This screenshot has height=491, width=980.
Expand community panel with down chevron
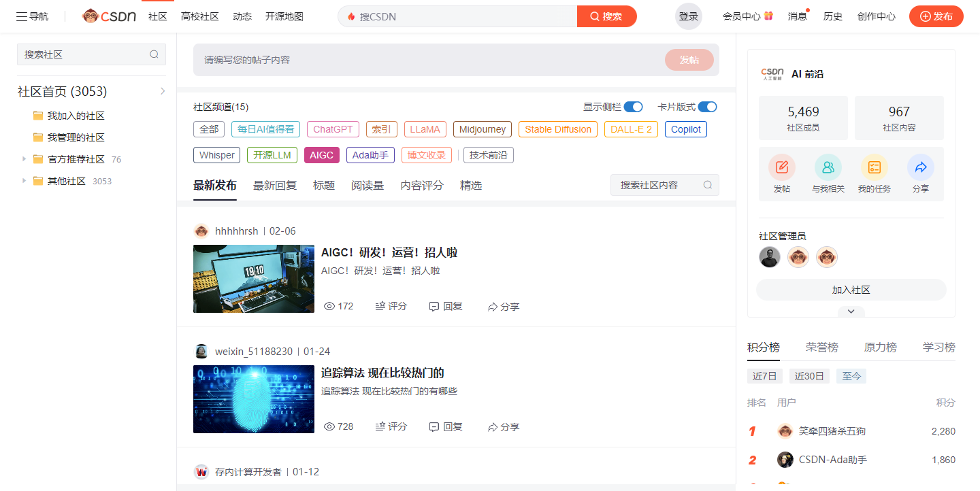click(851, 311)
